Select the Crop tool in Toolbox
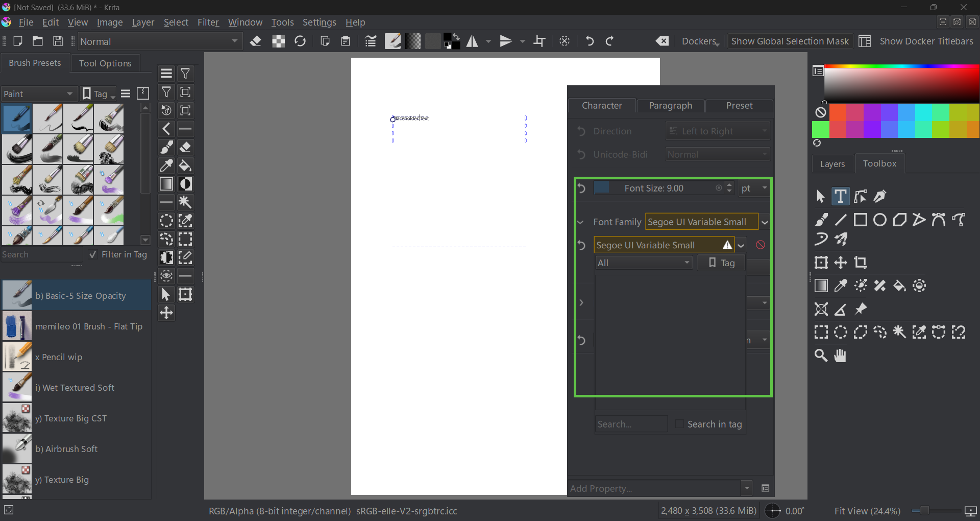This screenshot has height=521, width=980. point(861,263)
